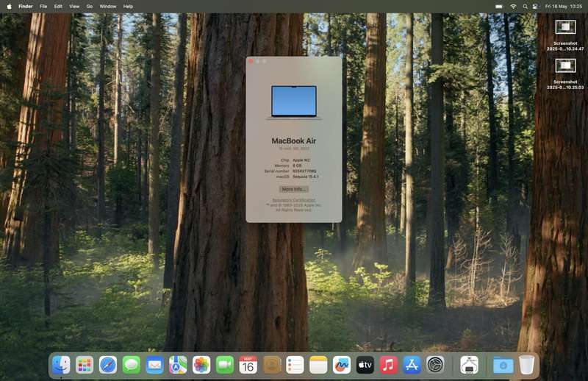
Task: Open the View menu
Action: pos(74,7)
